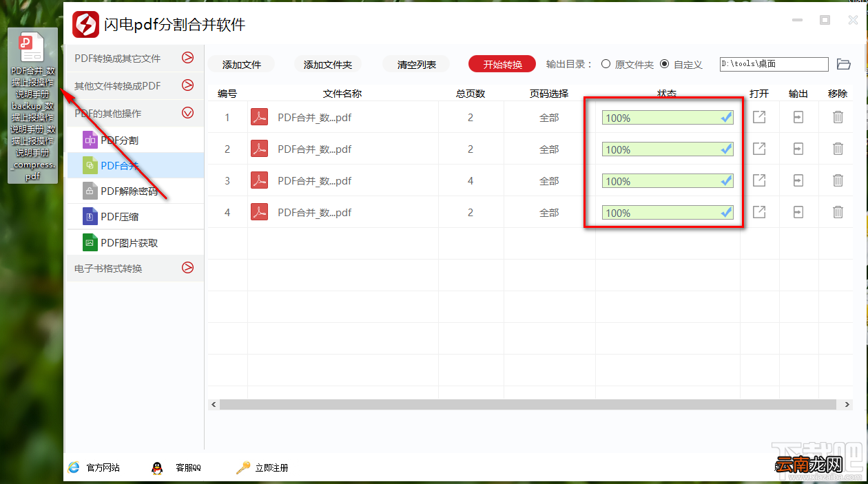The height and width of the screenshot is (484, 868).
Task: Click the lightning app logo
Action: pos(86,25)
